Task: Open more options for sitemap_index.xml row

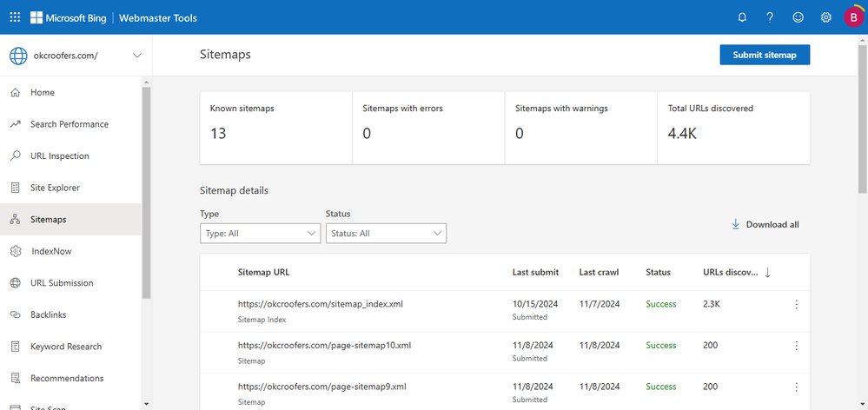Action: pos(796,305)
